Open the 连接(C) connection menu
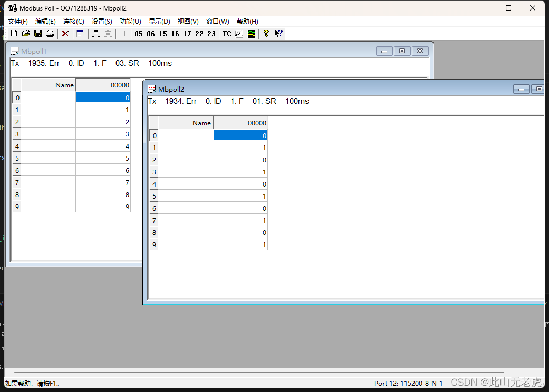Image resolution: width=549 pixels, height=392 pixels. coord(73,21)
